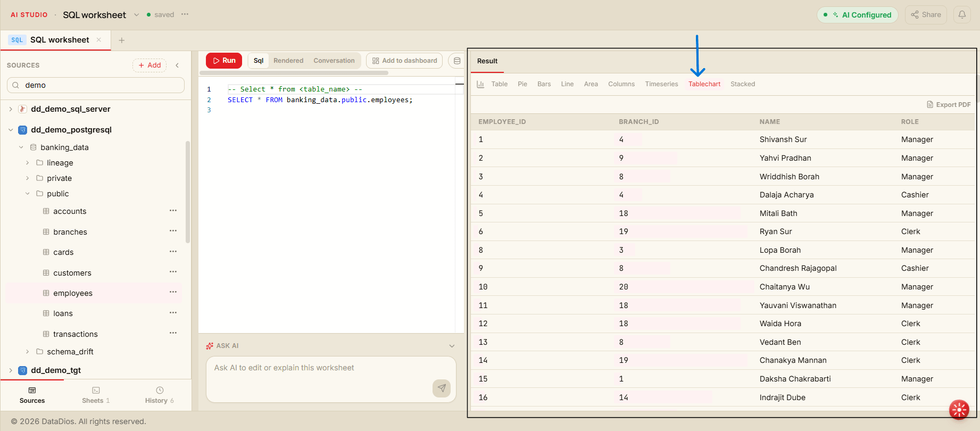Click the AI Configured status button

click(x=857, y=15)
